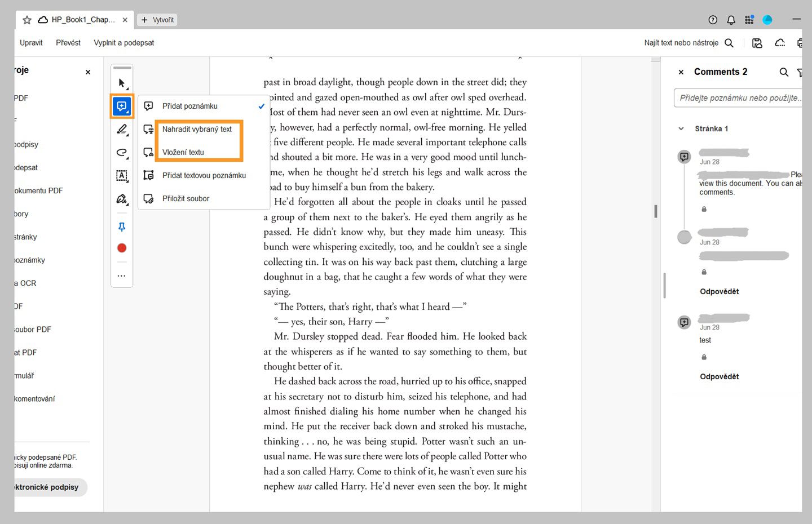Select the arrow selection tool

[122, 83]
